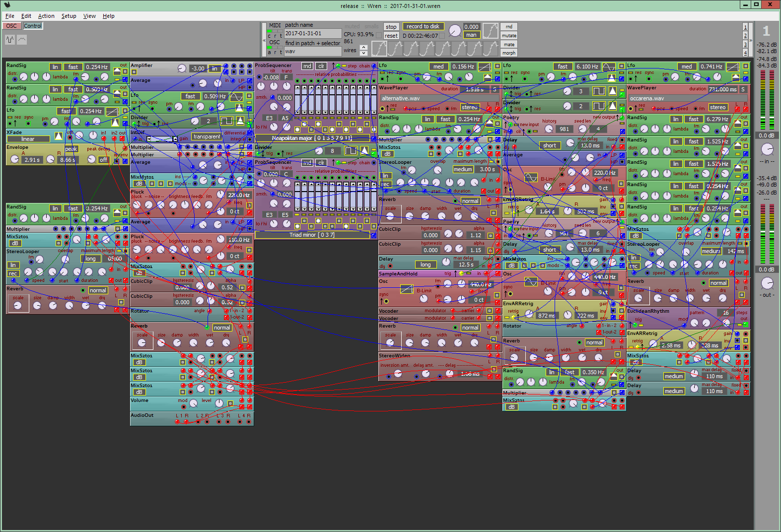This screenshot has width=781, height=532.
Task: Change the IntDif transparent mode selector
Action: click(207, 136)
